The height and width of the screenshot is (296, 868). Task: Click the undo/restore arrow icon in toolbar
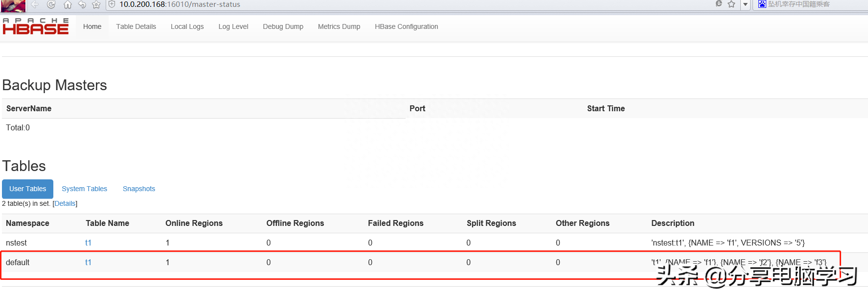[x=82, y=4]
